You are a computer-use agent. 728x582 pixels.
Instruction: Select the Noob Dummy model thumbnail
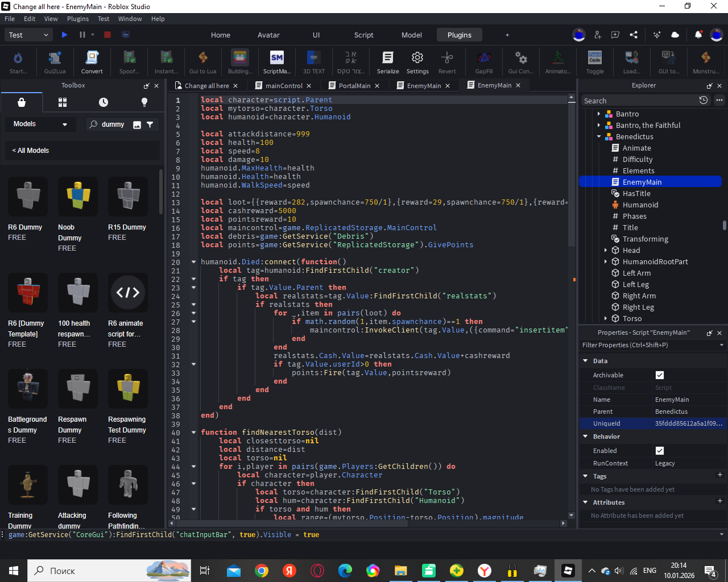pos(78,196)
